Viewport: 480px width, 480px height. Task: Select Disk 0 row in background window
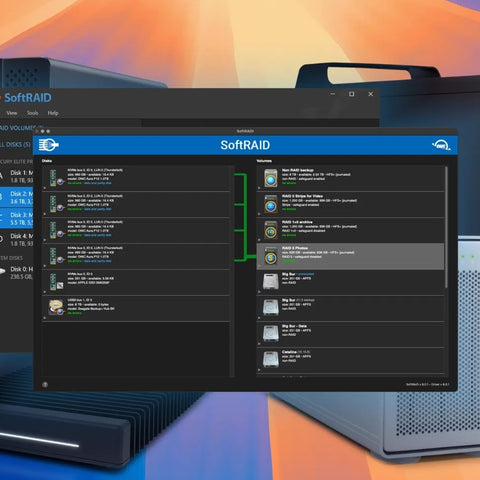[x=17, y=273]
